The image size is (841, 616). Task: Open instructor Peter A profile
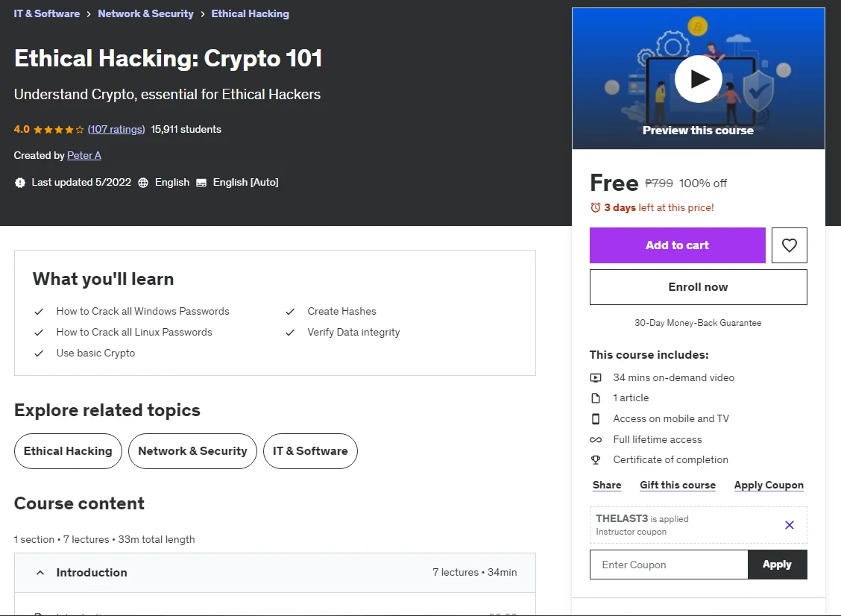(84, 156)
